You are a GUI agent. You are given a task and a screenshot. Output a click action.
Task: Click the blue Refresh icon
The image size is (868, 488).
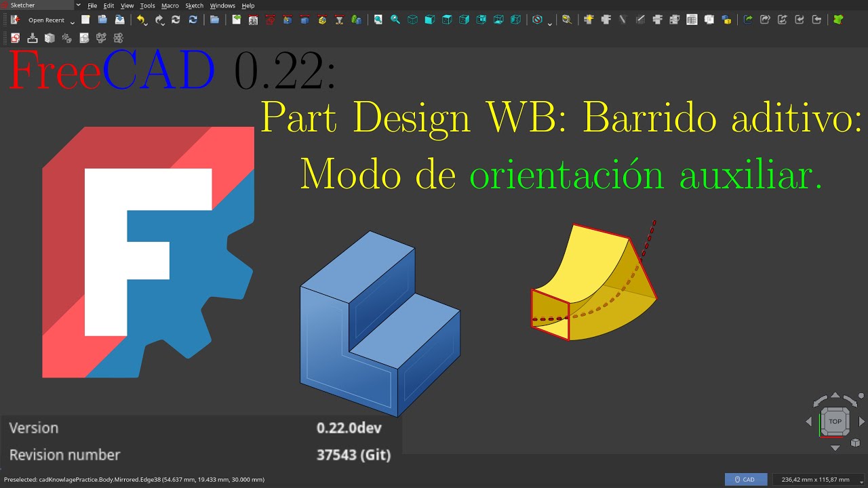pos(193,20)
